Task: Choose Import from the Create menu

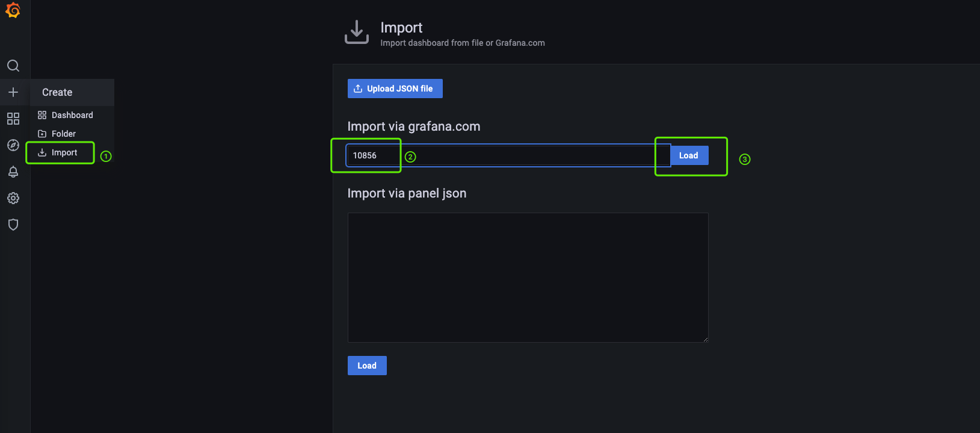Action: (x=64, y=152)
